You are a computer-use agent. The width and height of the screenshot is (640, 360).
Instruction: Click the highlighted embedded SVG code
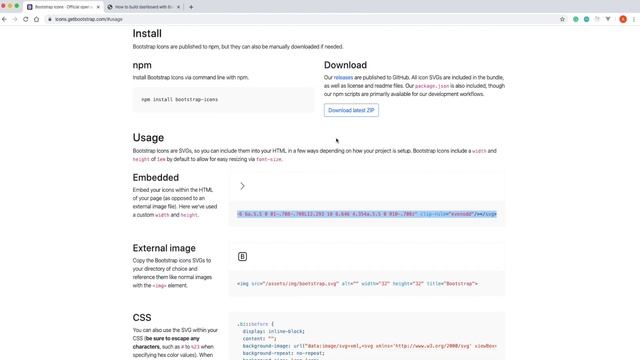tap(367, 214)
